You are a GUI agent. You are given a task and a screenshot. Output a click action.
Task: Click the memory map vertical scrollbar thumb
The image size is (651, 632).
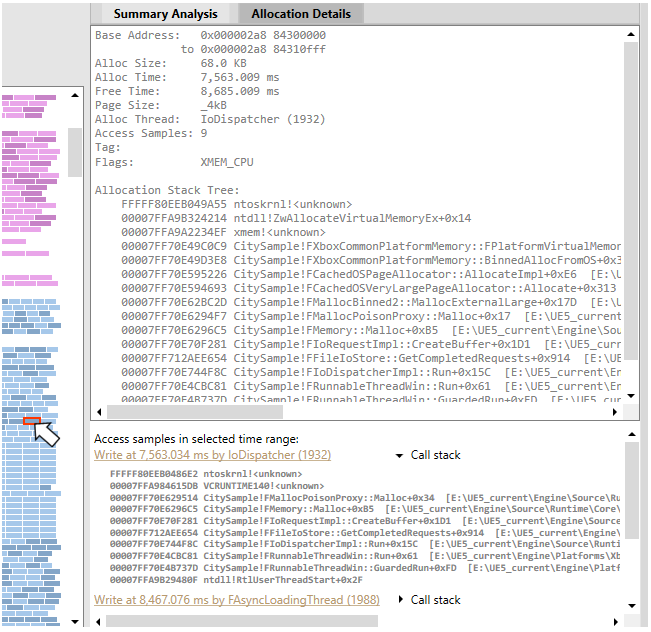tap(75, 152)
